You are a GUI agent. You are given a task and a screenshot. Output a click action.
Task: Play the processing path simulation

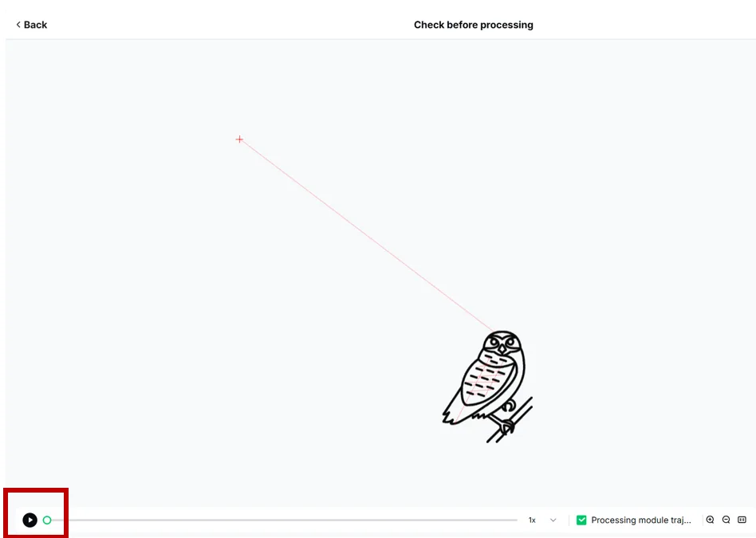click(30, 520)
